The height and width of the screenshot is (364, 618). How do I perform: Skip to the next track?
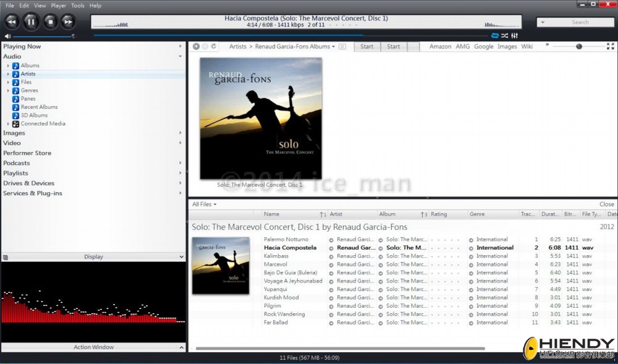coord(68,22)
